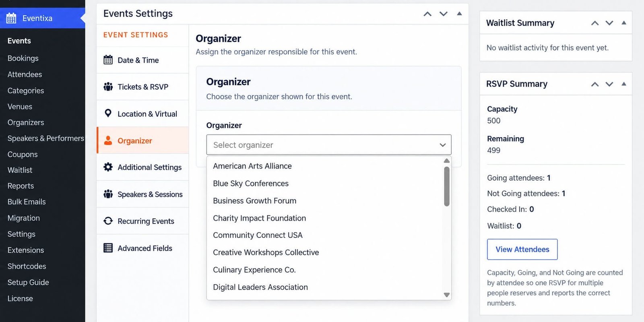The width and height of the screenshot is (644, 322).
Task: Click the Advanced Fields list icon
Action: 108,248
